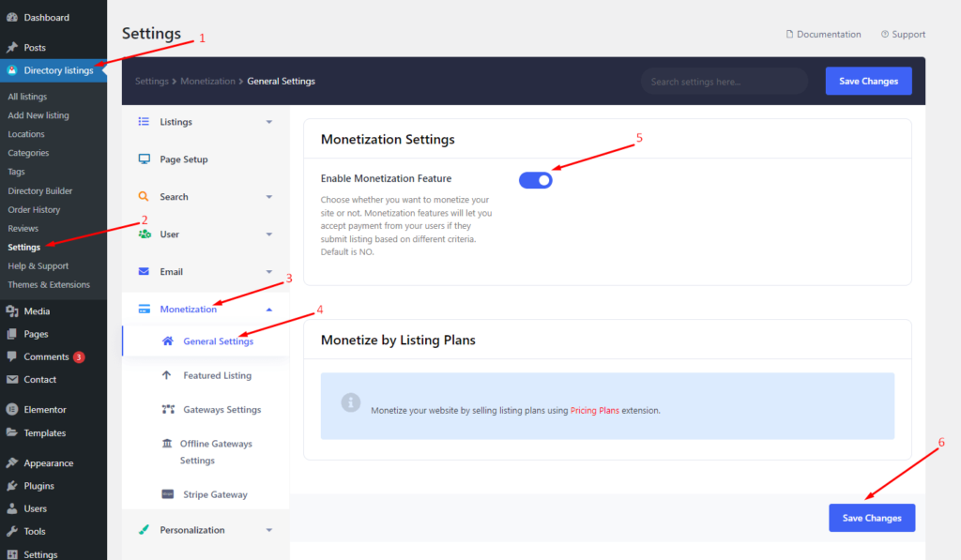This screenshot has width=961, height=560.
Task: Expand the Email settings section arrow
Action: click(x=269, y=271)
